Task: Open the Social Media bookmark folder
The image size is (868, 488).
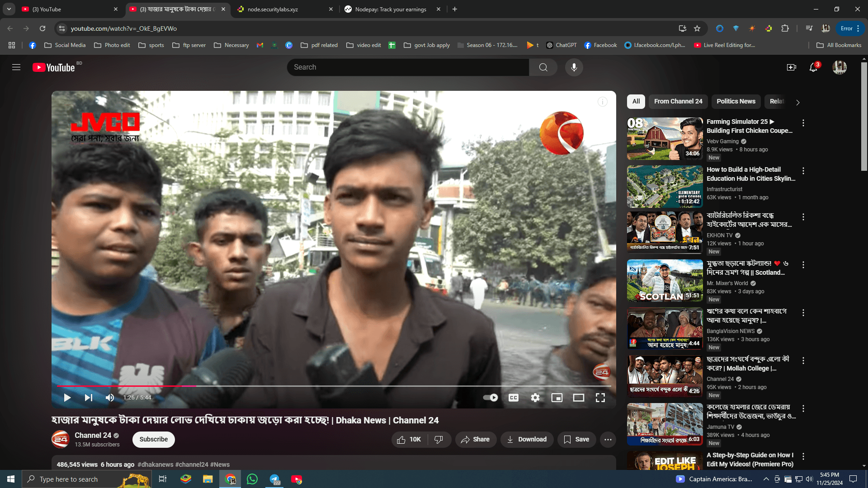Action: (x=65, y=45)
